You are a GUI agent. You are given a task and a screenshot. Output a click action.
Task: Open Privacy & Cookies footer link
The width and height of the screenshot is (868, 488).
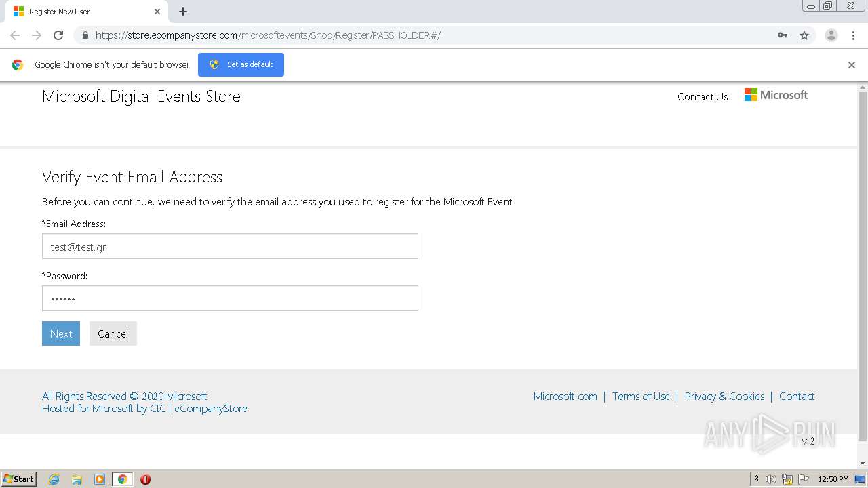tap(724, 396)
